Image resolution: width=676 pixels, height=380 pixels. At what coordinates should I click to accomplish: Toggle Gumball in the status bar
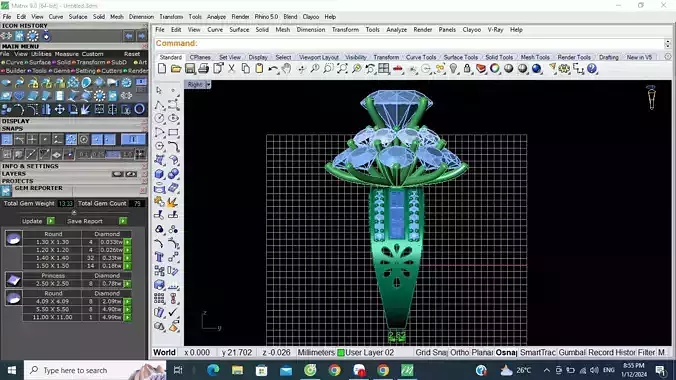[x=572, y=352]
